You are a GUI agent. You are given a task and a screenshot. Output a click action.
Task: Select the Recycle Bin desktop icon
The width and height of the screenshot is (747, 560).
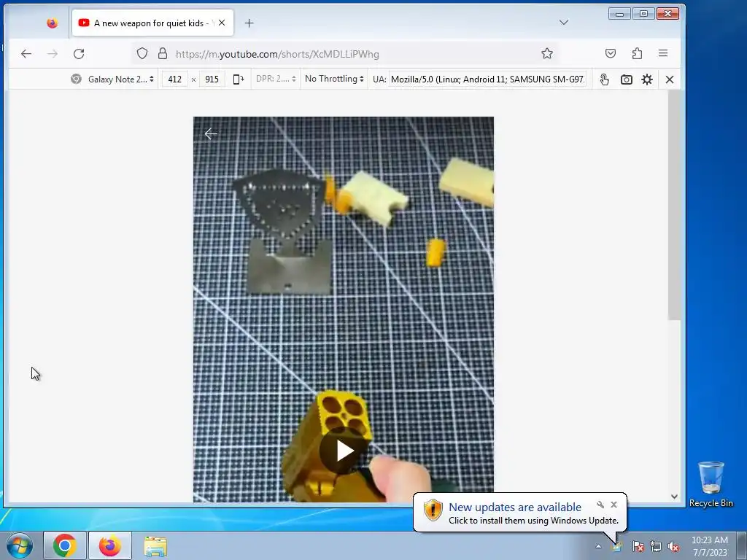pos(711,484)
